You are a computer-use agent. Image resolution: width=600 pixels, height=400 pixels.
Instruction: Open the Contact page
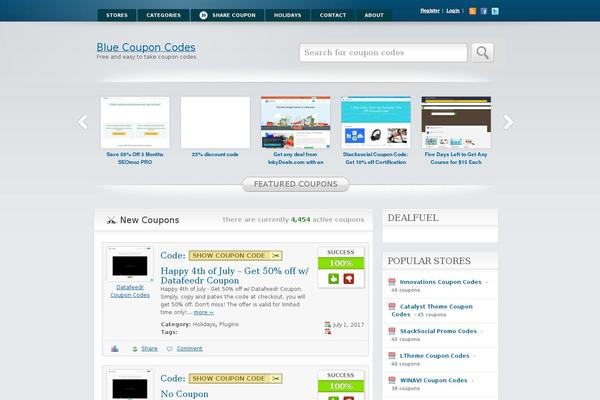pyautogui.click(x=333, y=15)
